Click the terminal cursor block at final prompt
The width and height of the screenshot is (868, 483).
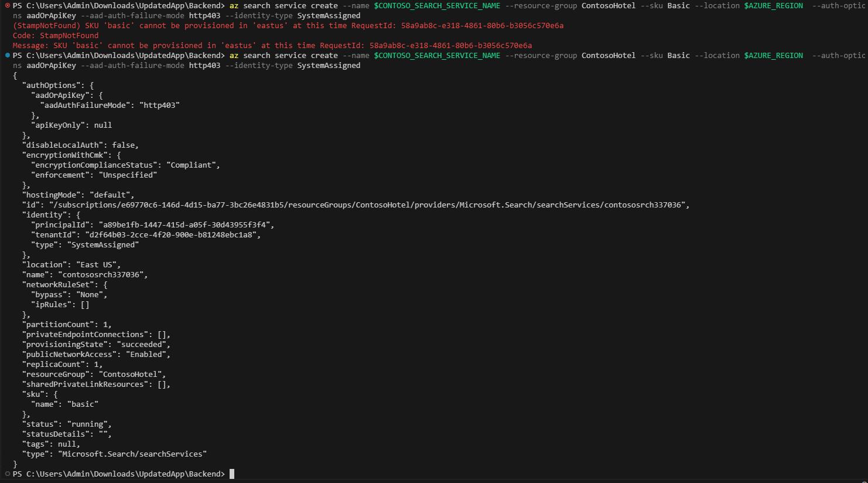pos(232,474)
